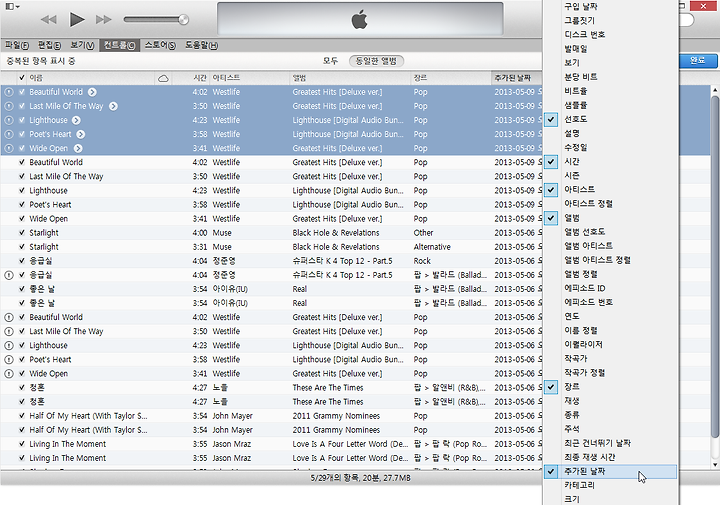Uncheck the highlighted Lighthouse row checkbox
This screenshot has height=505, width=720.
coord(22,120)
